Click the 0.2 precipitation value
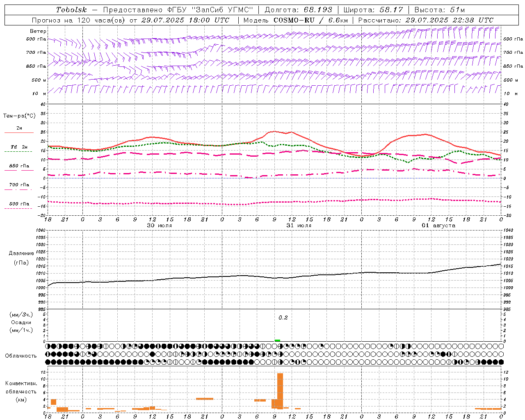This screenshot has width=525, height=420. point(283,318)
